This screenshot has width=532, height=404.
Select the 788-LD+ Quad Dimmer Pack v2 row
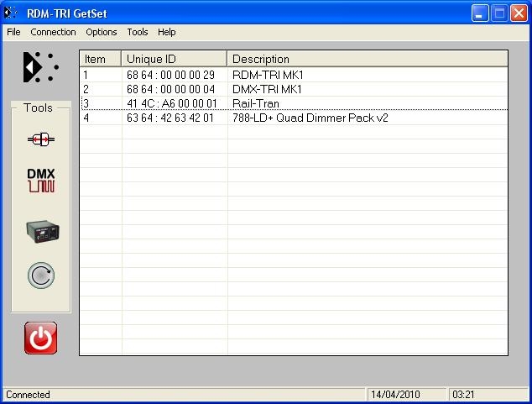(x=294, y=118)
